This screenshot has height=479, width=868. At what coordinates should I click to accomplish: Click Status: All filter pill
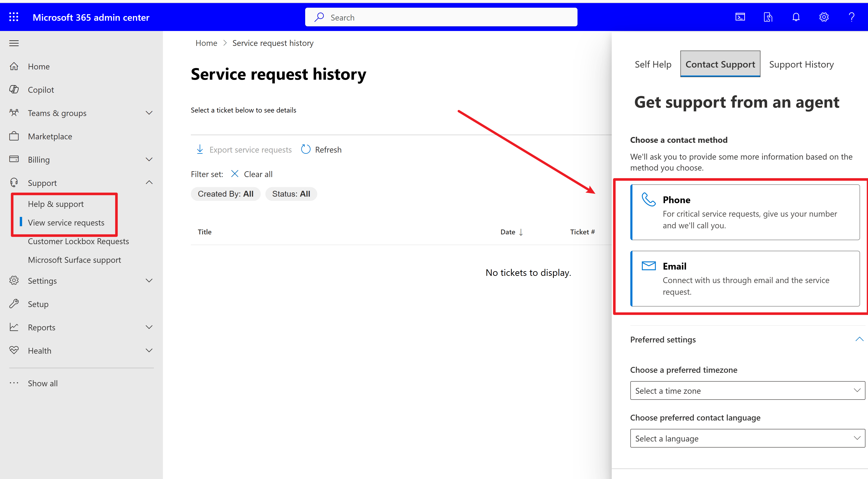(x=291, y=194)
